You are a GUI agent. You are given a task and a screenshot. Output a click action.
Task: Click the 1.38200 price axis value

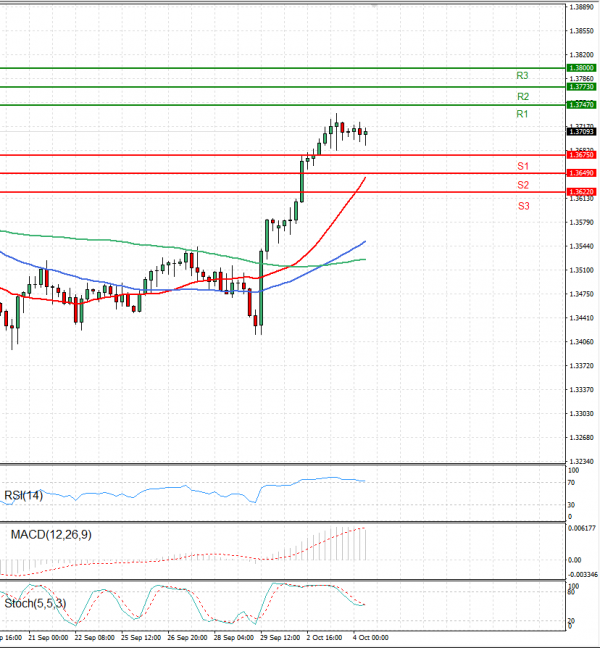[x=581, y=55]
